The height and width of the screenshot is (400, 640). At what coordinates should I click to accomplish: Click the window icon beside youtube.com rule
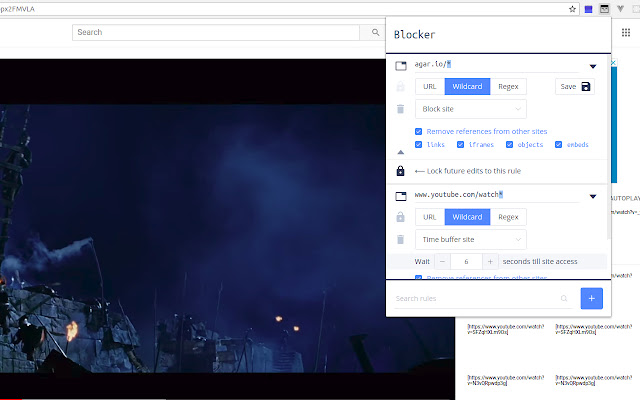(x=401, y=196)
